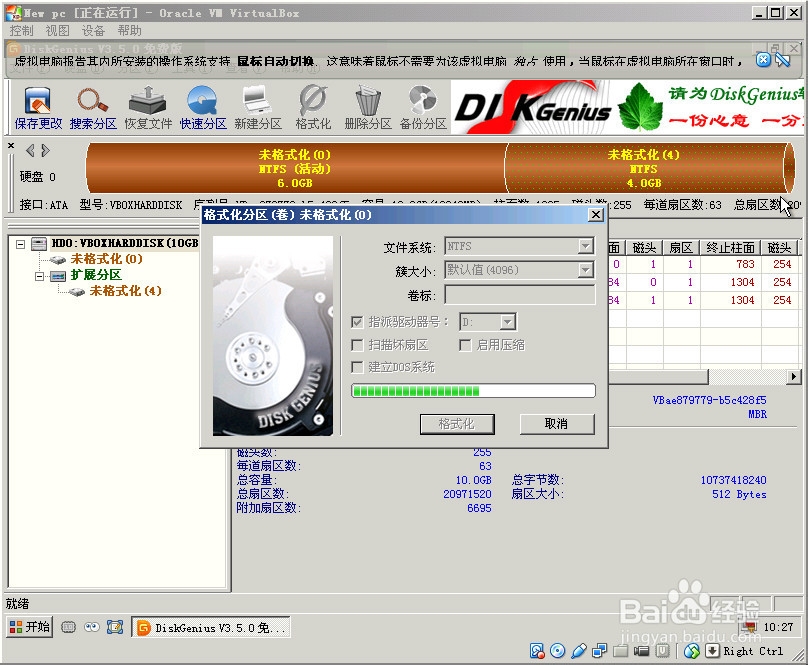Click the partition table horizontal scrollbar

[x=659, y=377]
